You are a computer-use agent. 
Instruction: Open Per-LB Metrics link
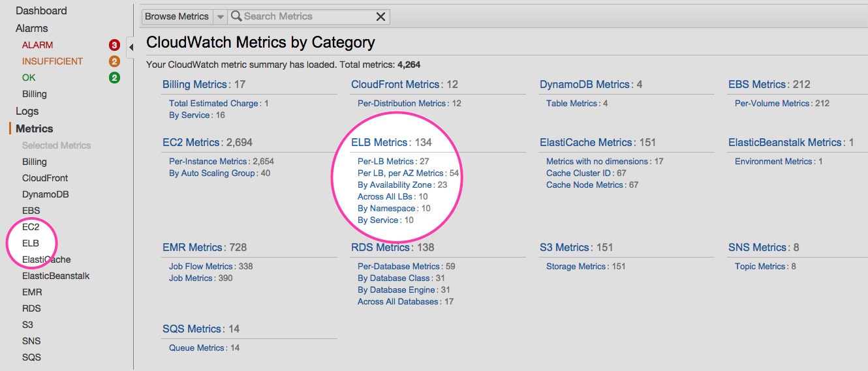pyautogui.click(x=386, y=161)
